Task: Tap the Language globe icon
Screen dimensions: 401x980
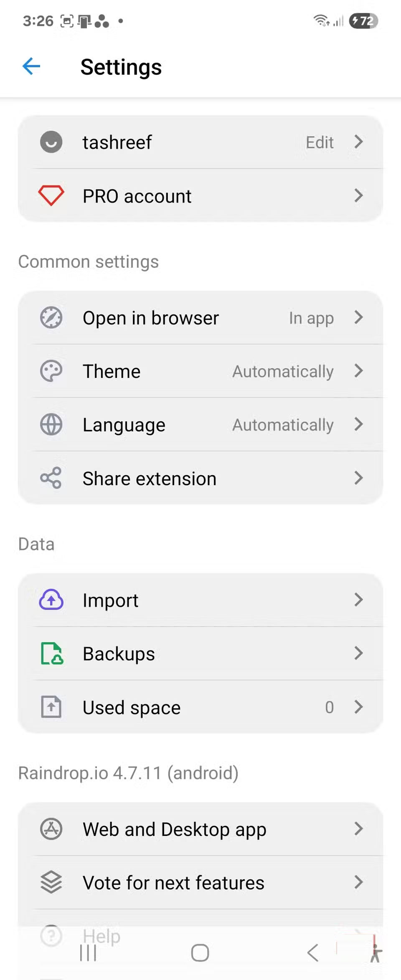Action: click(51, 425)
